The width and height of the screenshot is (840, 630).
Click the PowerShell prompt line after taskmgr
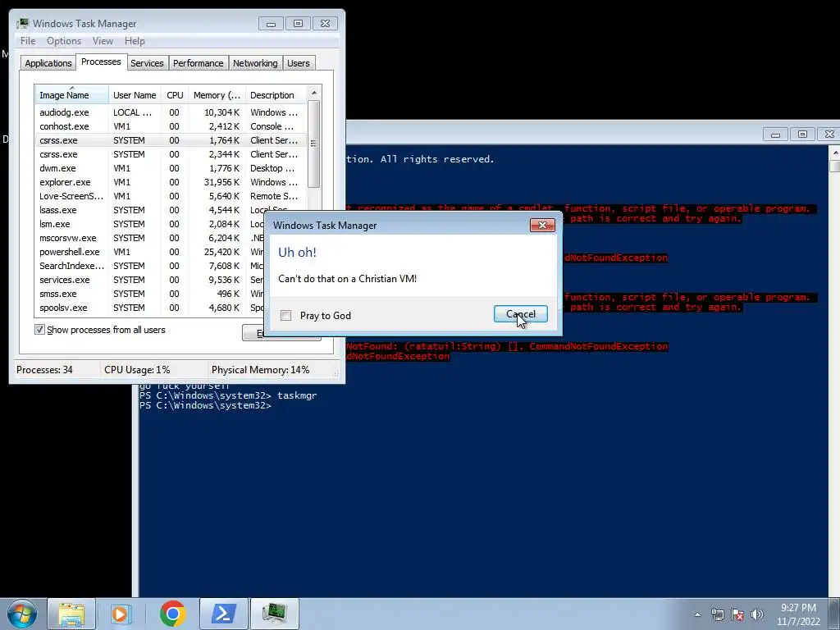click(x=206, y=405)
